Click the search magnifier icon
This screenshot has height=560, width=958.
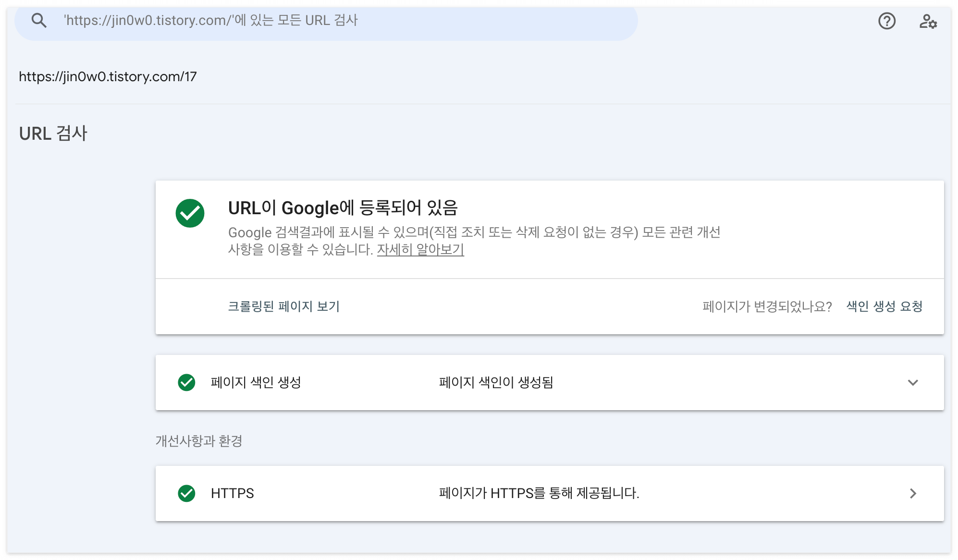39,20
